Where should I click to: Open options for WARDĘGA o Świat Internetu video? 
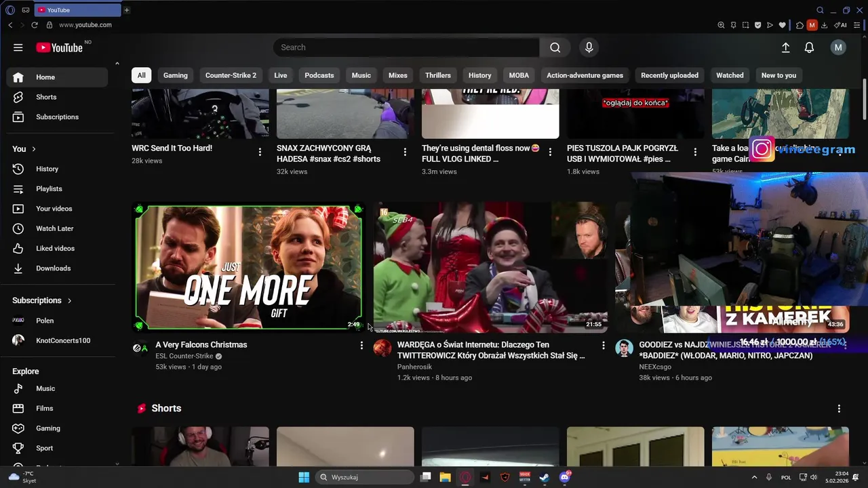[x=604, y=346]
